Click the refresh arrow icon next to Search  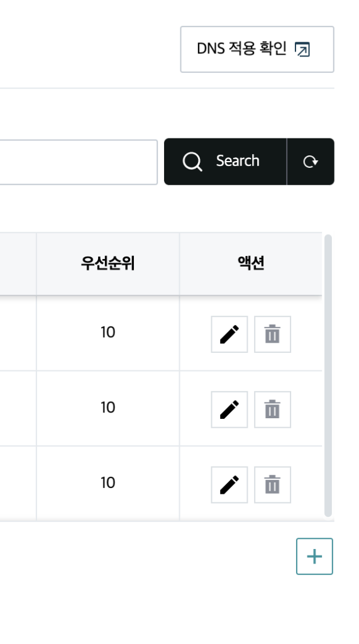pyautogui.click(x=311, y=162)
